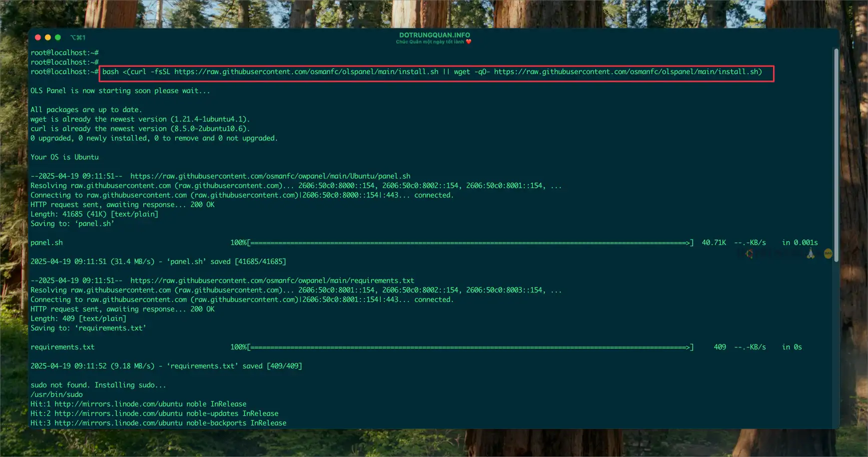Click 'wget is already the newest version' line

[140, 119]
